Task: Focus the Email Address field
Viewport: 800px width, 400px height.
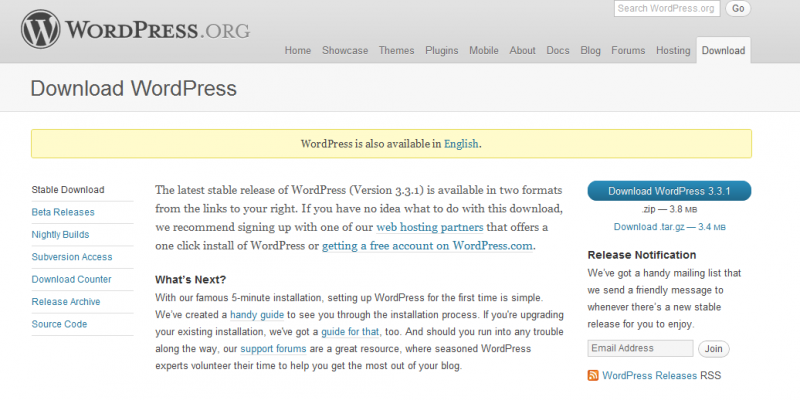Action: (x=640, y=348)
